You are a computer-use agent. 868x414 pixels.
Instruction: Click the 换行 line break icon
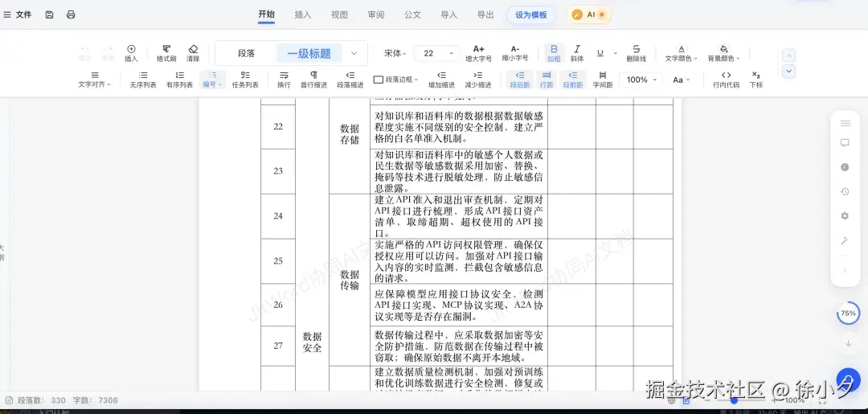point(284,80)
